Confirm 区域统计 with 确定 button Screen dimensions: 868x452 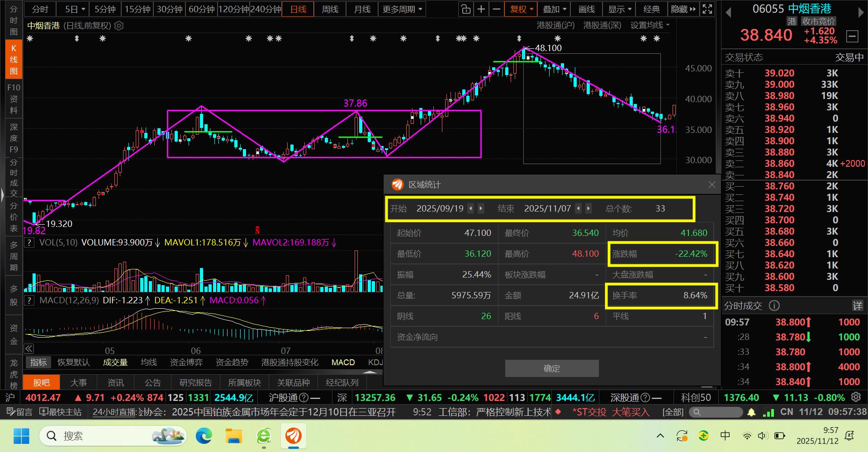552,368
